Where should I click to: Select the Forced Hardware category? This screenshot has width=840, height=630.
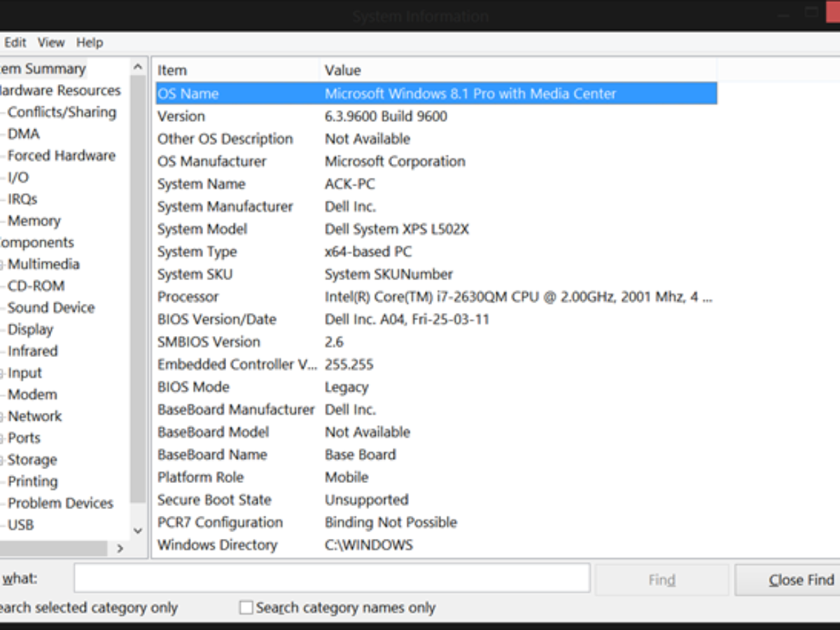pos(62,155)
